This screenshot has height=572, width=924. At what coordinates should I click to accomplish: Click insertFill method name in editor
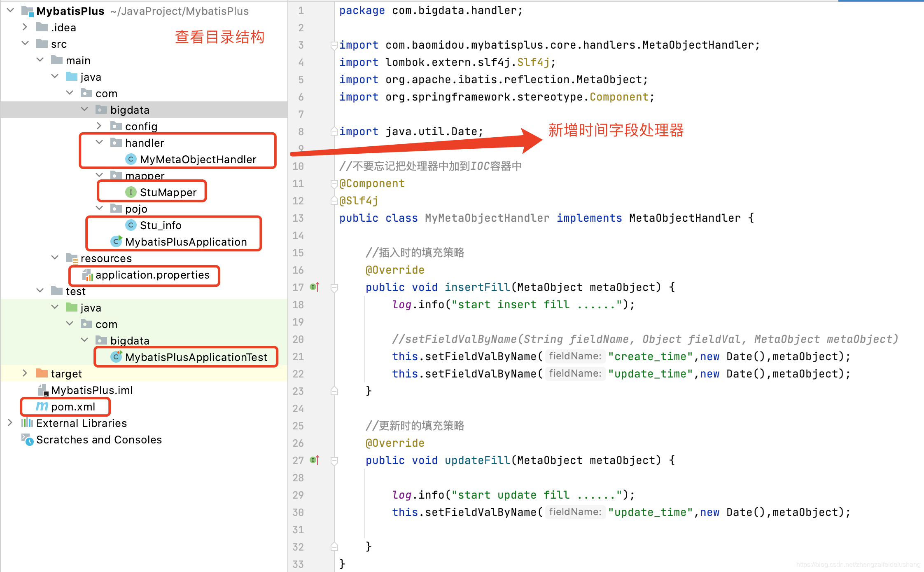point(477,287)
